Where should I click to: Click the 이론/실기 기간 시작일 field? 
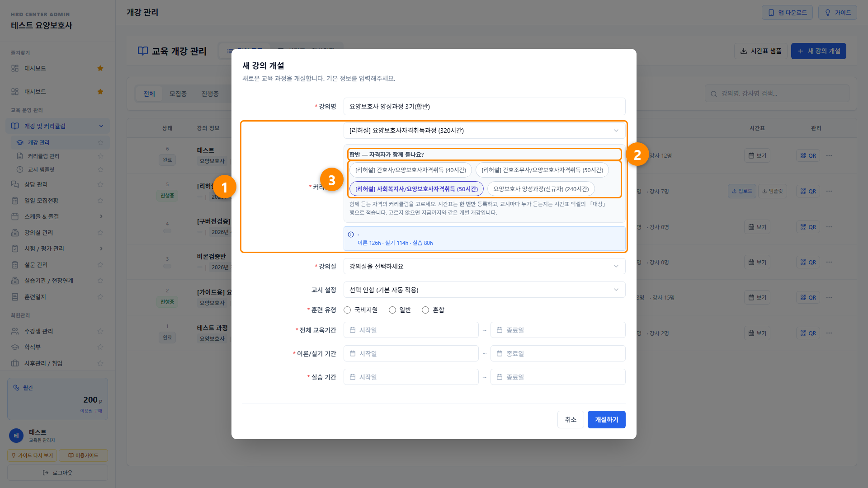(x=411, y=353)
